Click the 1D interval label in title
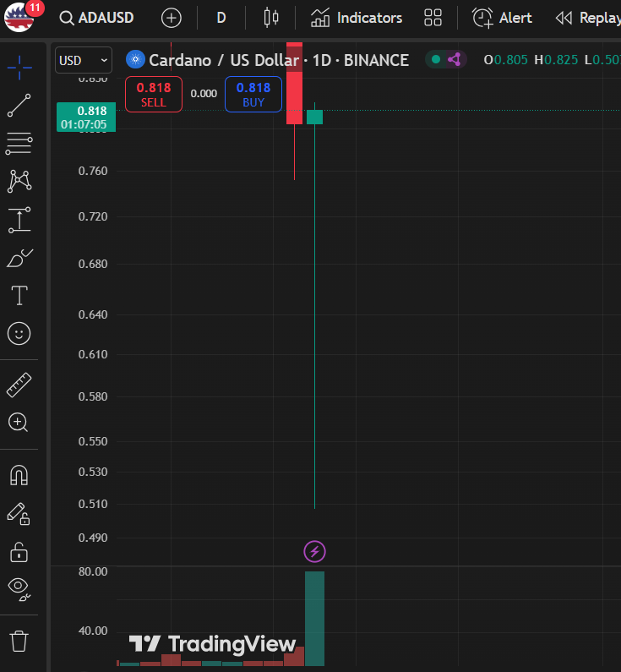 click(322, 60)
